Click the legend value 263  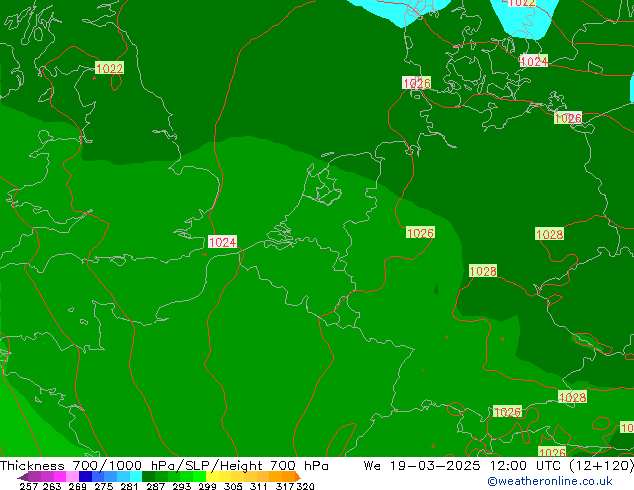[x=52, y=486]
